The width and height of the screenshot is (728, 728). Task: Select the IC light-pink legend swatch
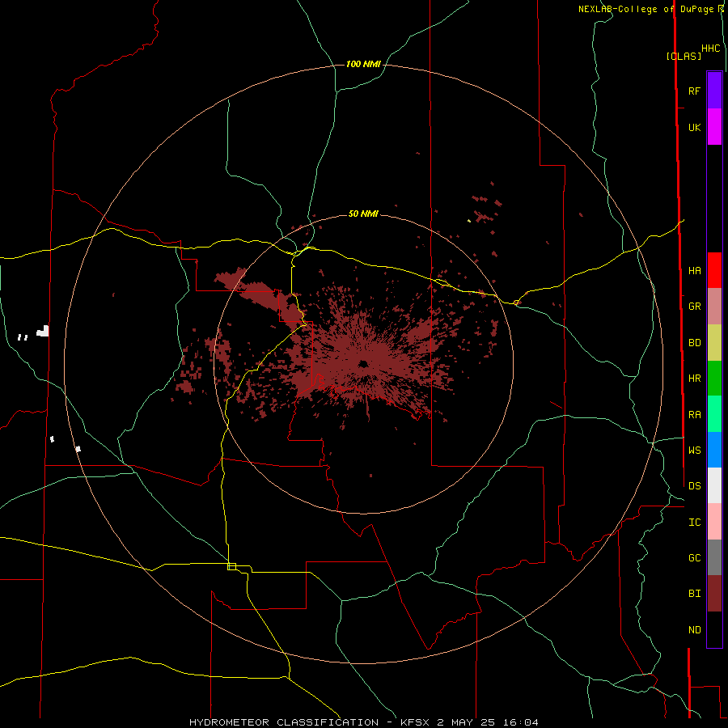[714, 522]
